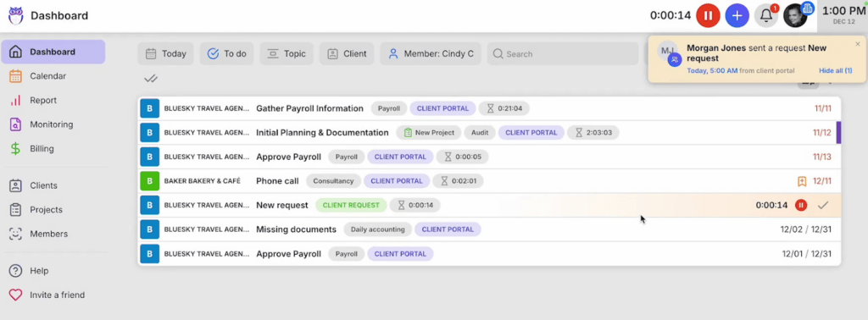Click B icon on Gather Payroll row
Screen dimensions: 868x320
click(x=149, y=108)
